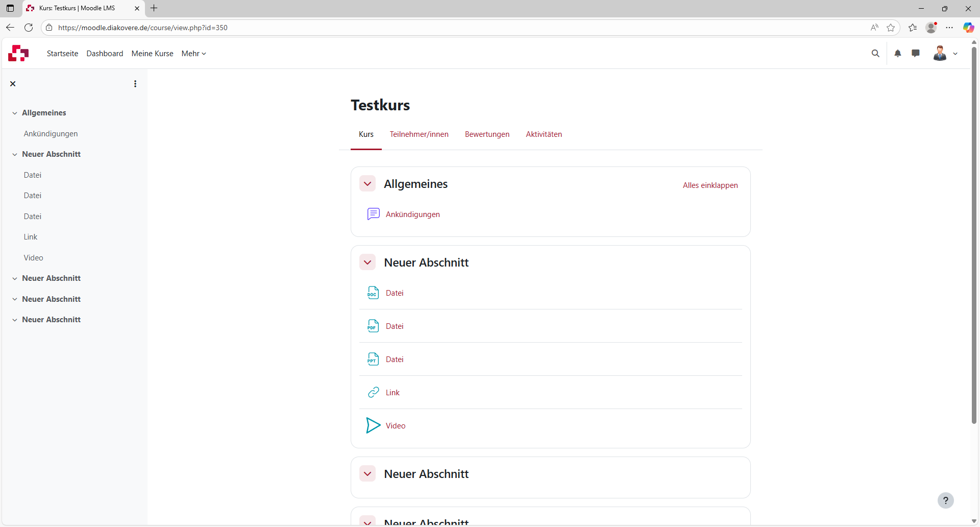Image resolution: width=980 pixels, height=527 pixels.
Task: Open the user profile menu dropdown
Action: [x=945, y=54]
